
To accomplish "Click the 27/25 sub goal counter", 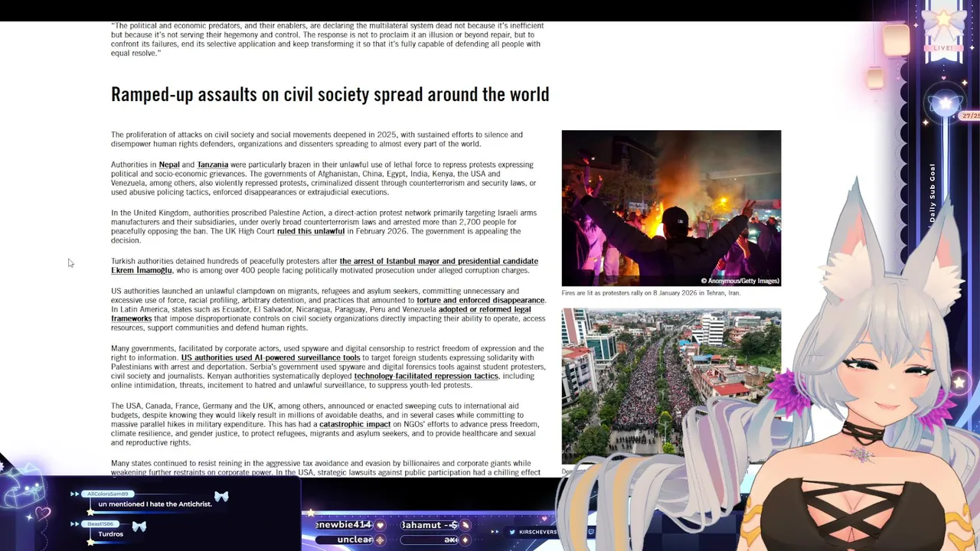I will pyautogui.click(x=971, y=116).
